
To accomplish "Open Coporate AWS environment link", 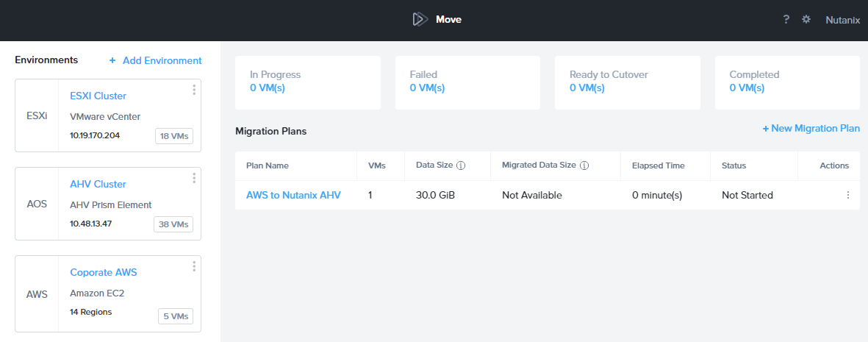I will tap(103, 272).
